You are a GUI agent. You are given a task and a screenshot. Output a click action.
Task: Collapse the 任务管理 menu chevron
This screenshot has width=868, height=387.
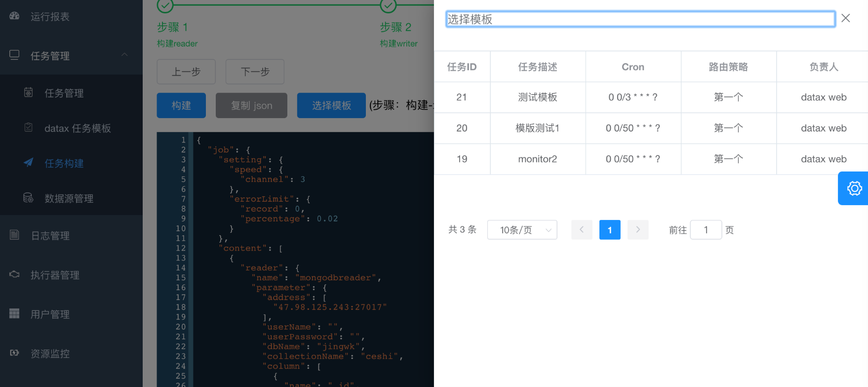124,55
